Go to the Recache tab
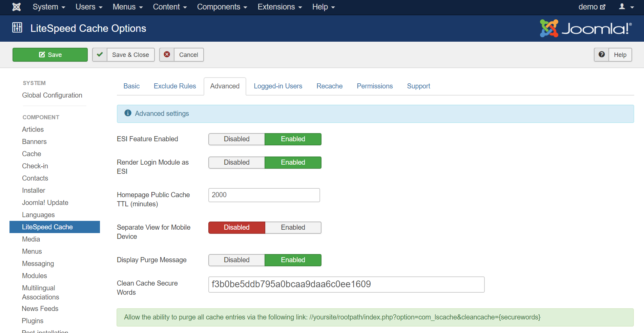This screenshot has height=333, width=644. 329,86
